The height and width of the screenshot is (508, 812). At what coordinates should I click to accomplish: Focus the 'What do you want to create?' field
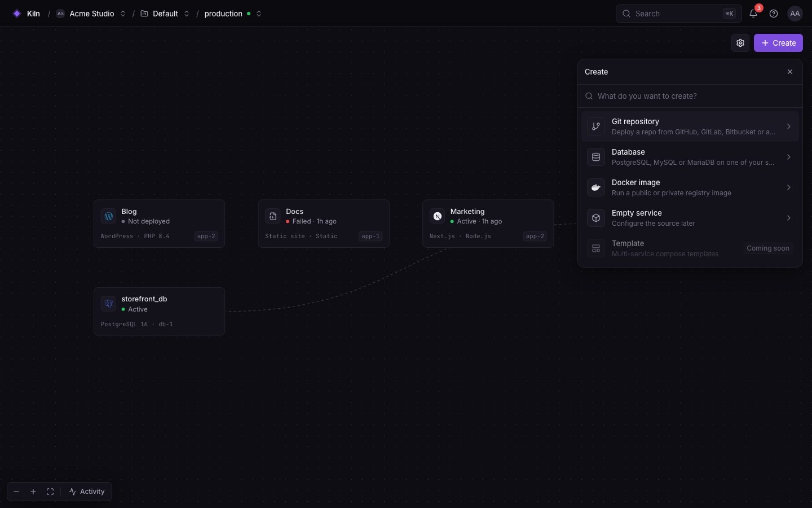coord(690,96)
